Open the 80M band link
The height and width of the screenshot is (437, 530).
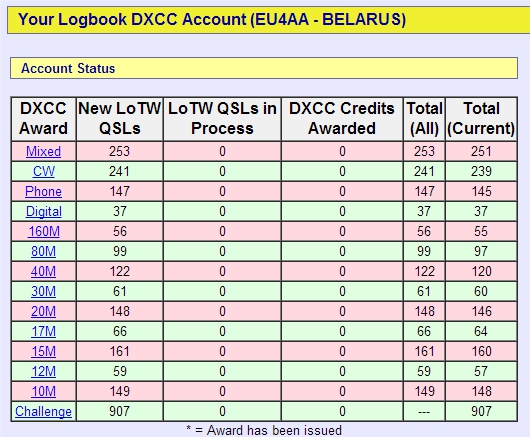43,251
